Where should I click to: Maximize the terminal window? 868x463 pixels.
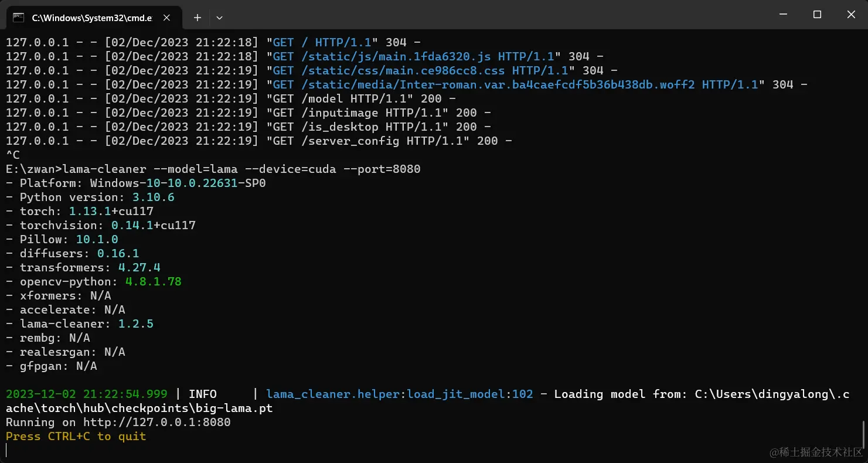[x=817, y=15]
